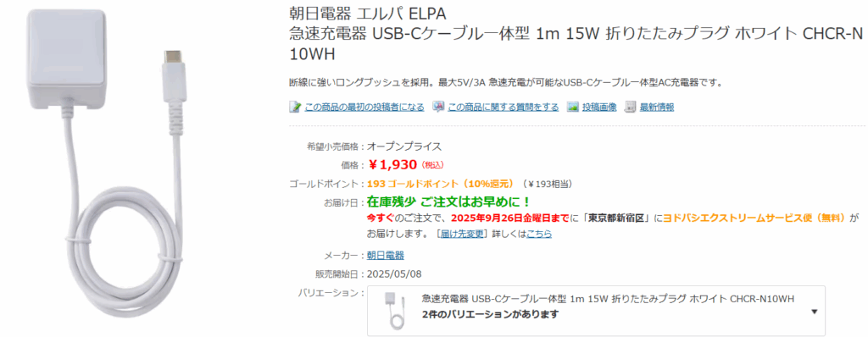The image size is (868, 337).
Task: Open the 最新情報 link
Action: coord(657,108)
